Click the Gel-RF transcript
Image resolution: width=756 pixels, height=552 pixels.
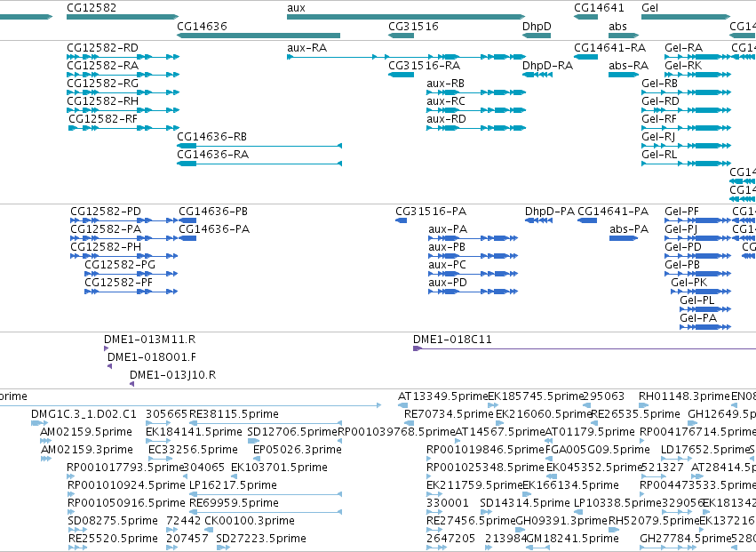[x=686, y=128]
